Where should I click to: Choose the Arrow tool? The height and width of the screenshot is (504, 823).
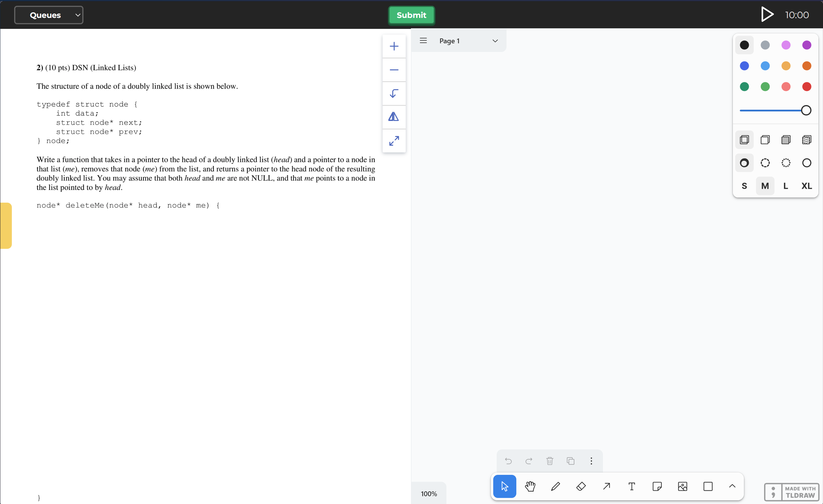pyautogui.click(x=606, y=486)
